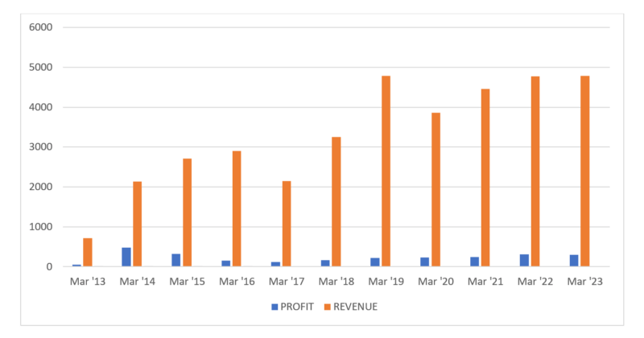This screenshot has width=644, height=338.
Task: Select the profit bar for Mar '22
Action: [524, 260]
